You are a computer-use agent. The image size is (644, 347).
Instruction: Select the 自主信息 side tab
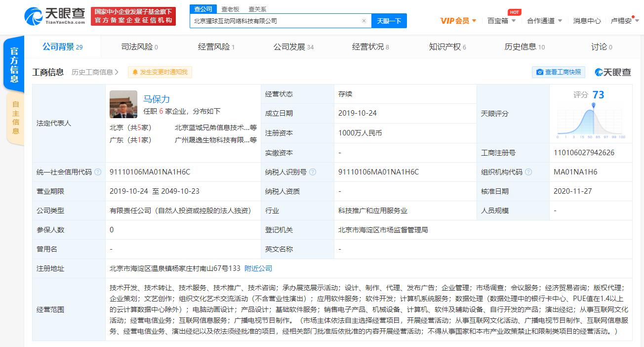pos(15,118)
